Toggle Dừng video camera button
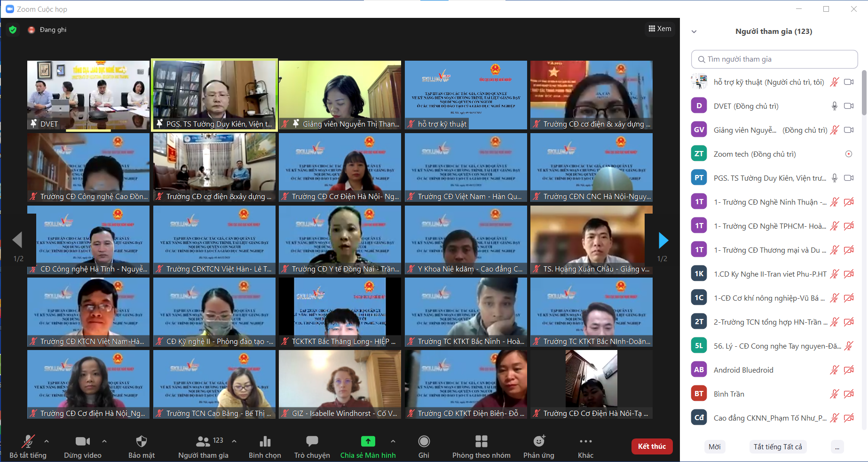The height and width of the screenshot is (462, 868). point(82,441)
